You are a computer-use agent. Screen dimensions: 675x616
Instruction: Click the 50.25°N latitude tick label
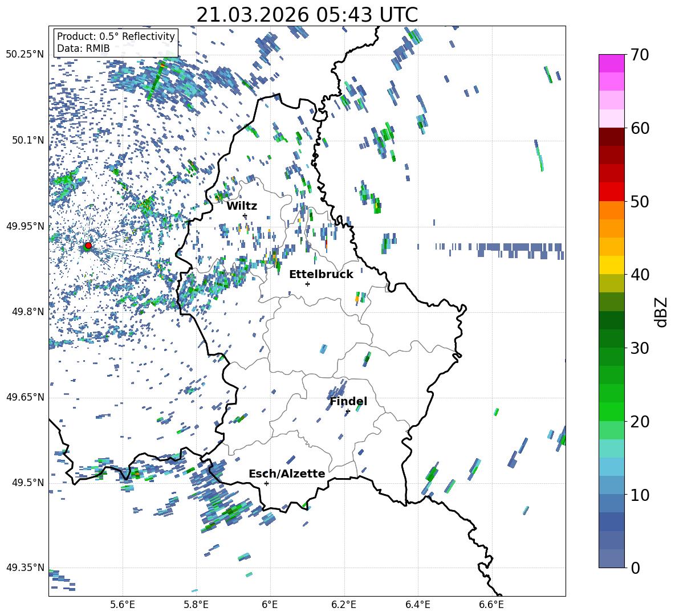[25, 55]
